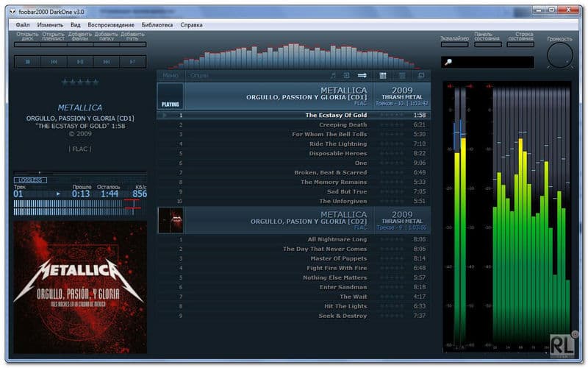Select track 'Seek & Destroy'
Viewport: 588px width, 368px height.
coord(293,316)
